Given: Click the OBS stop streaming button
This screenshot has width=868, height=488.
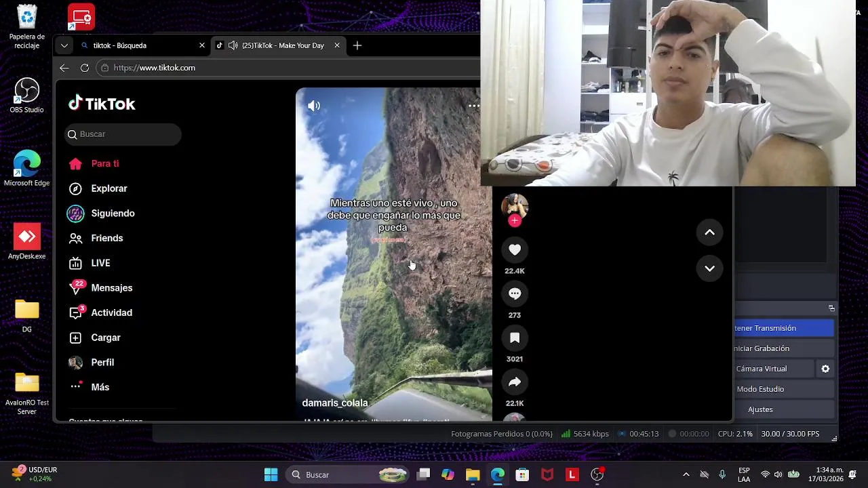Looking at the screenshot, I should tap(784, 328).
